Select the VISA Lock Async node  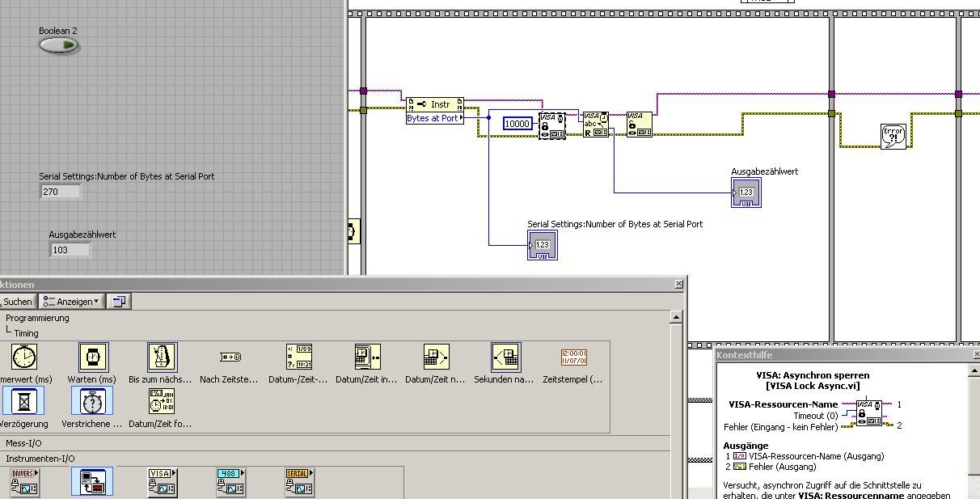point(552,125)
